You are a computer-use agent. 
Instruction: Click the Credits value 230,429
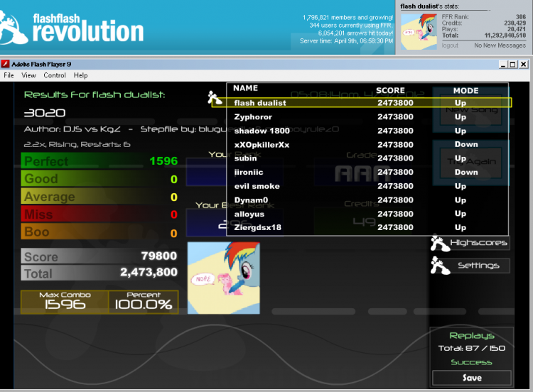click(515, 23)
